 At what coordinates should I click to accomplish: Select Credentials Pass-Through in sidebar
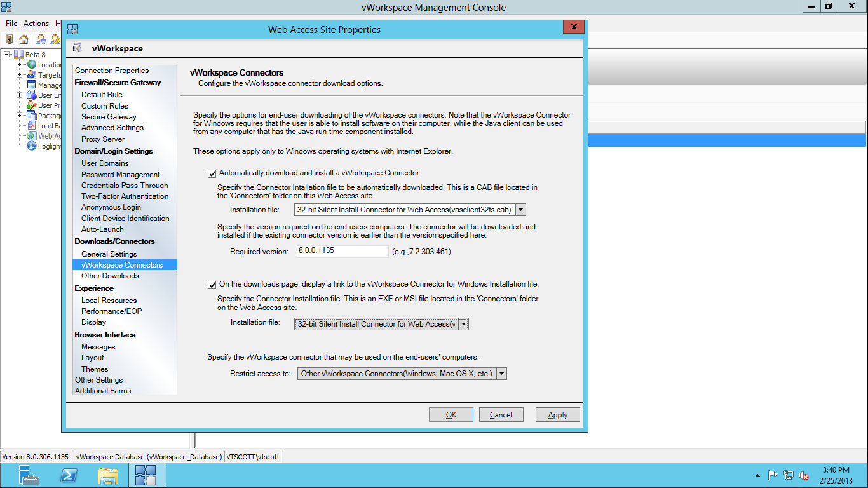click(125, 186)
